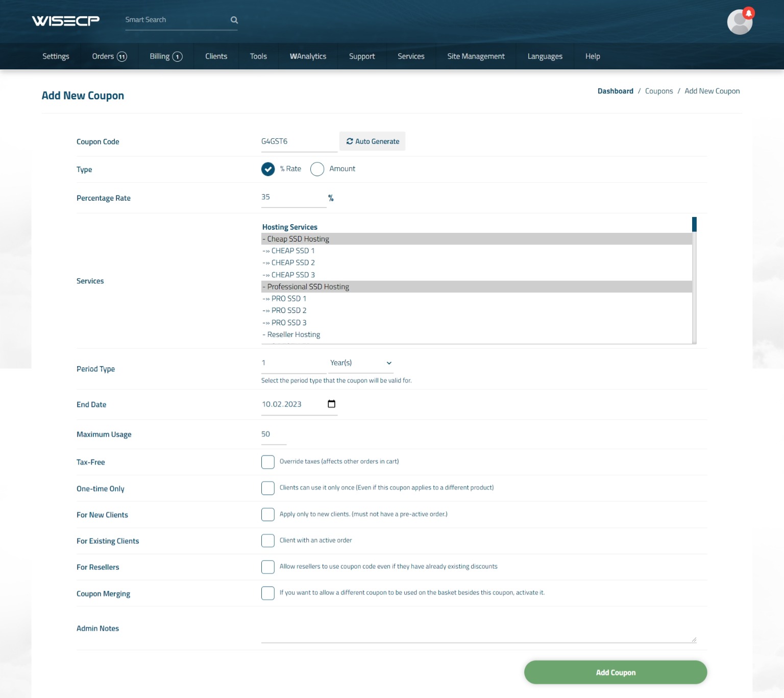Click the Auto Generate button
Image resolution: width=784 pixels, height=698 pixels.
373,141
